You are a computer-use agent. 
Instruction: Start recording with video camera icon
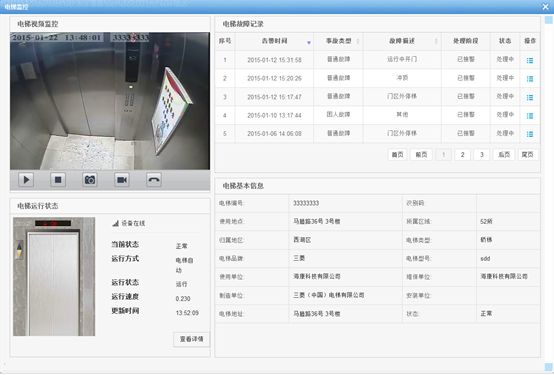tap(122, 180)
